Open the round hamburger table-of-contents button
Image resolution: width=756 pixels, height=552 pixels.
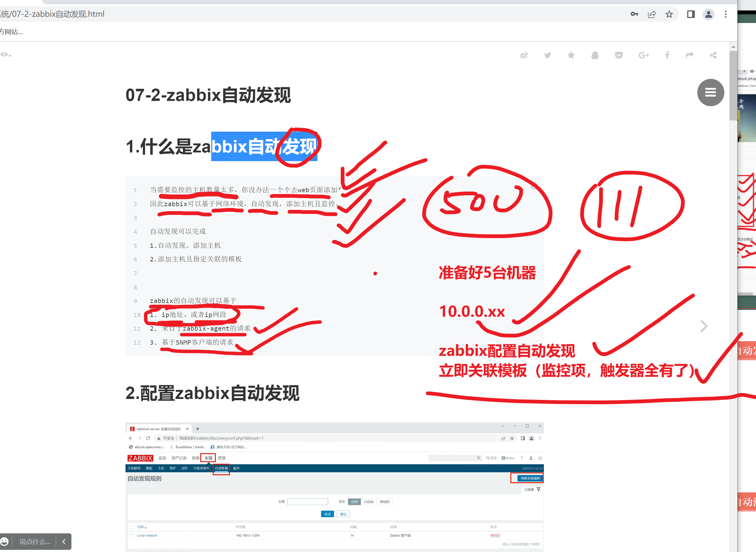click(711, 93)
